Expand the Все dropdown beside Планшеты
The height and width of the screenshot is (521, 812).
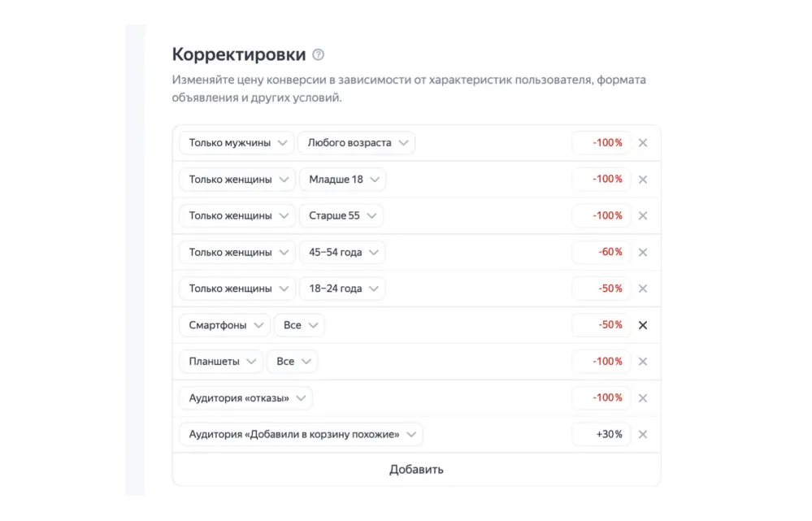click(x=292, y=362)
